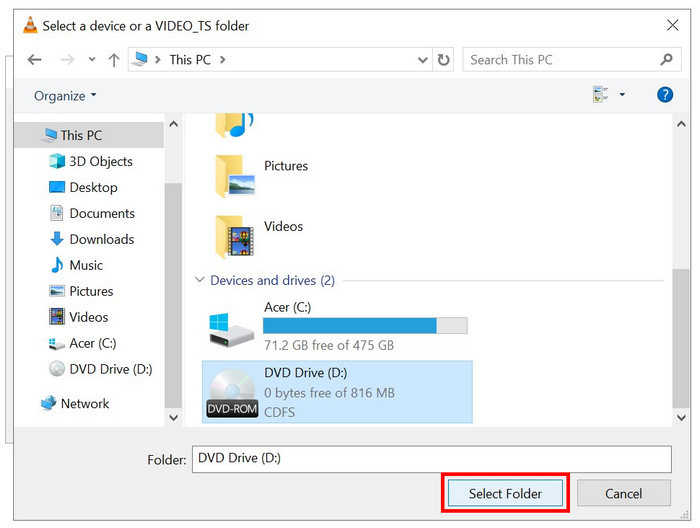Click the CDFS file system label
The width and height of the screenshot is (700, 528).
(x=279, y=412)
